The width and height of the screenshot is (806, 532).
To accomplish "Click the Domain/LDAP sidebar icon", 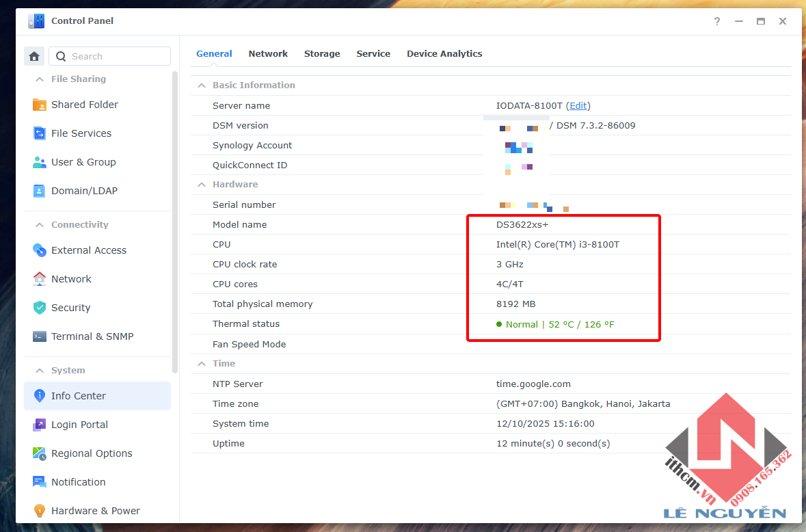I will point(38,191).
